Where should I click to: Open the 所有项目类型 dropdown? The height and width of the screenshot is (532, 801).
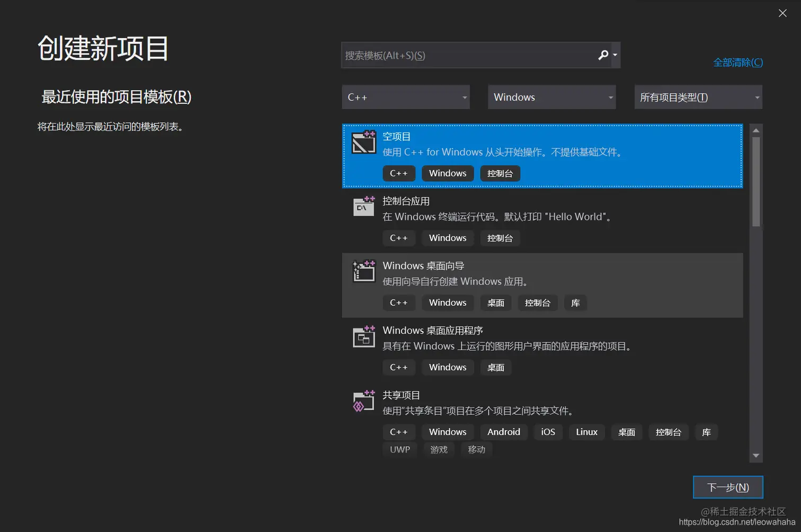tap(698, 97)
